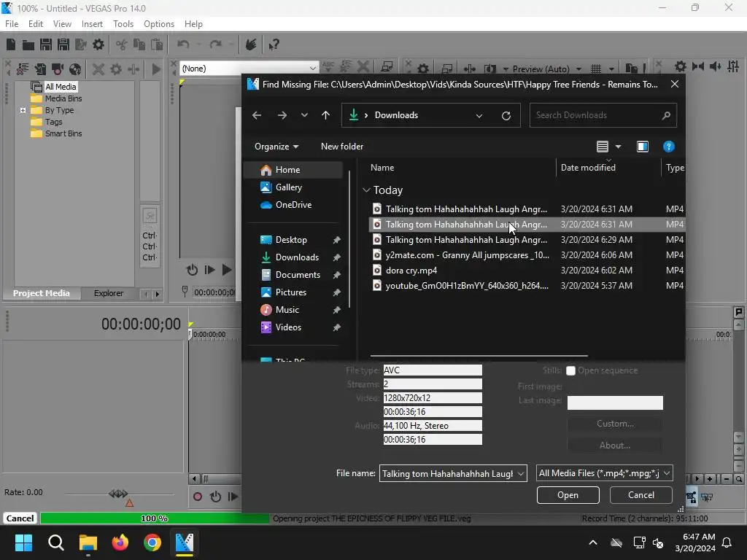
Task: Click the Render As icon in toolbar
Action: point(81,44)
